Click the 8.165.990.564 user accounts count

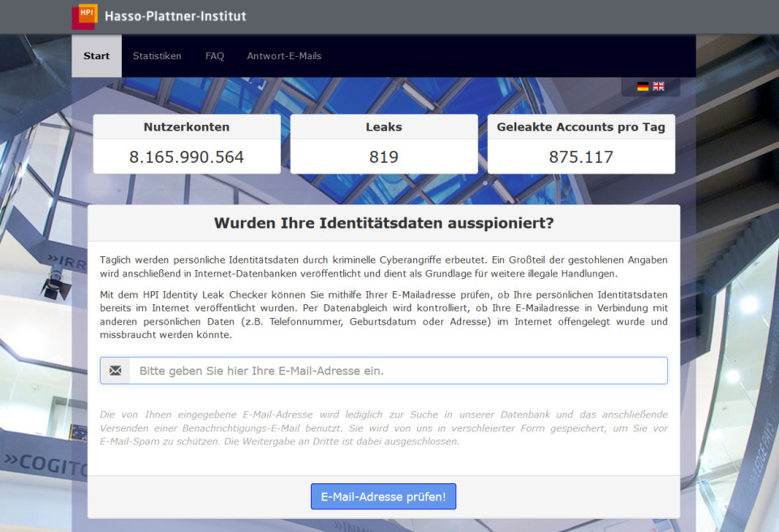point(187,157)
